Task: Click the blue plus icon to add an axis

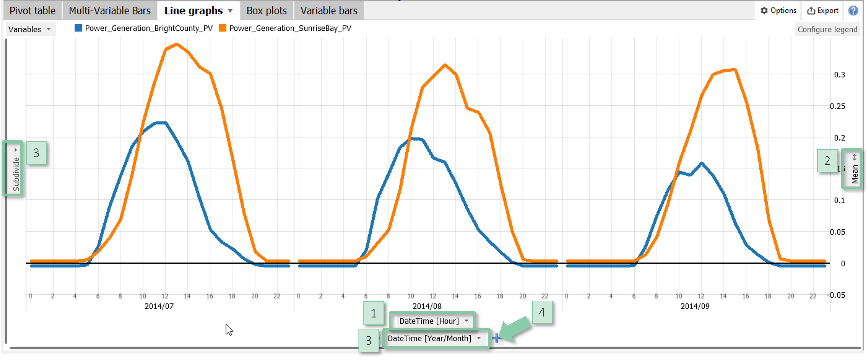Action: click(x=496, y=338)
